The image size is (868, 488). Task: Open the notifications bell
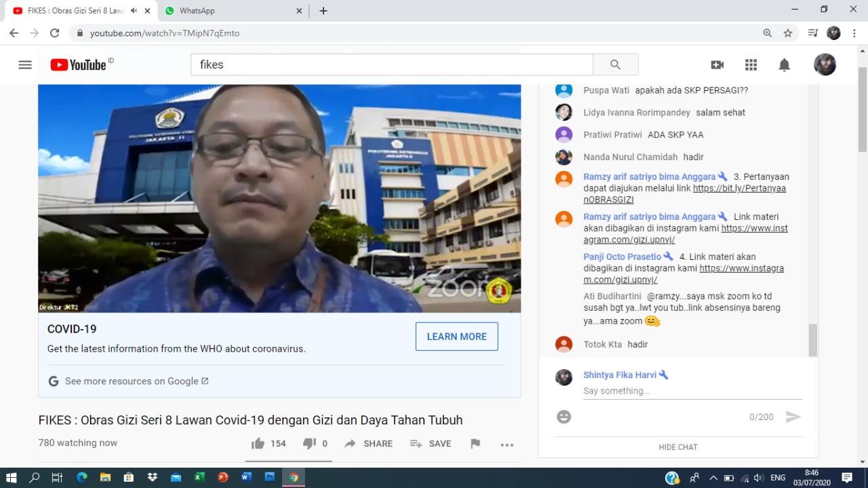click(784, 65)
